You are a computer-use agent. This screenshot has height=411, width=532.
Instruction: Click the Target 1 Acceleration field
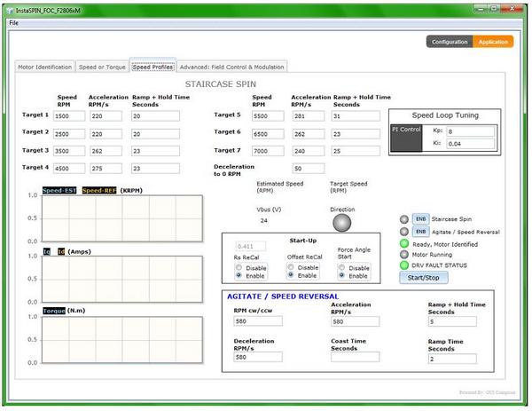coord(106,115)
